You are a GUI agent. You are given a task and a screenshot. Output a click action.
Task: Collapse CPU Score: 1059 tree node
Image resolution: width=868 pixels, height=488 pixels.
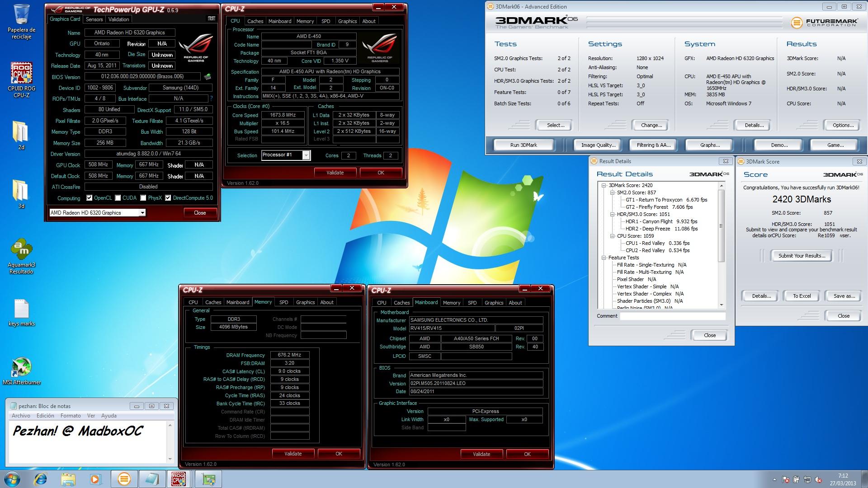[613, 236]
